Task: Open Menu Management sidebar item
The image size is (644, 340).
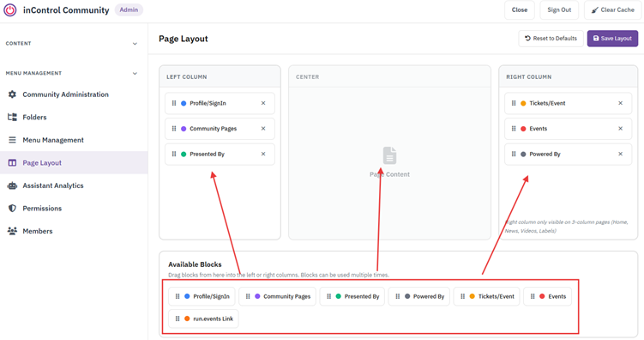Action: click(x=74, y=140)
